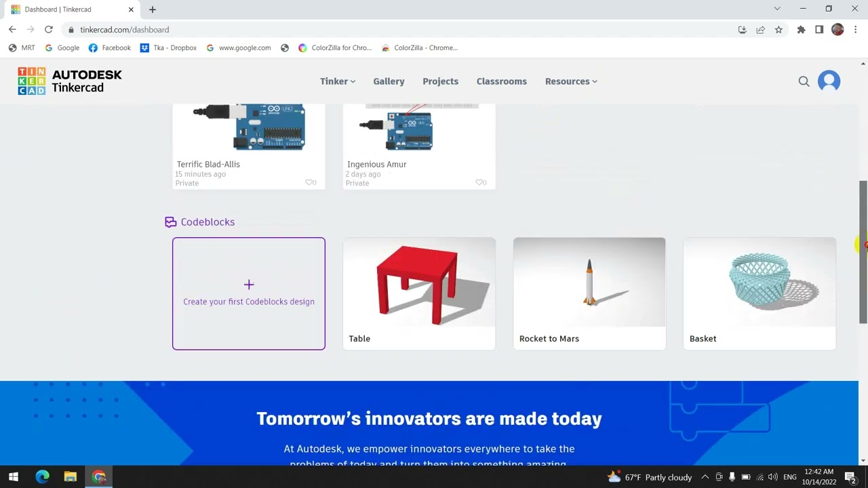Like the Ingenious Amur design heart

tap(480, 182)
